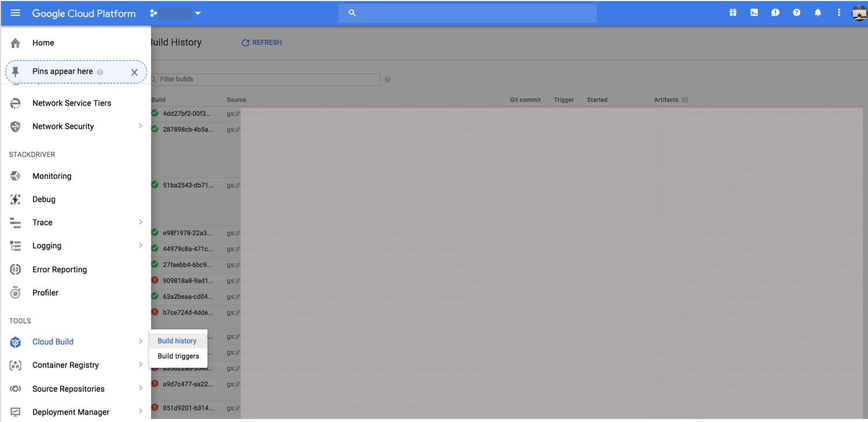Click the Error Reporting icon
868x422 pixels.
[x=16, y=269]
